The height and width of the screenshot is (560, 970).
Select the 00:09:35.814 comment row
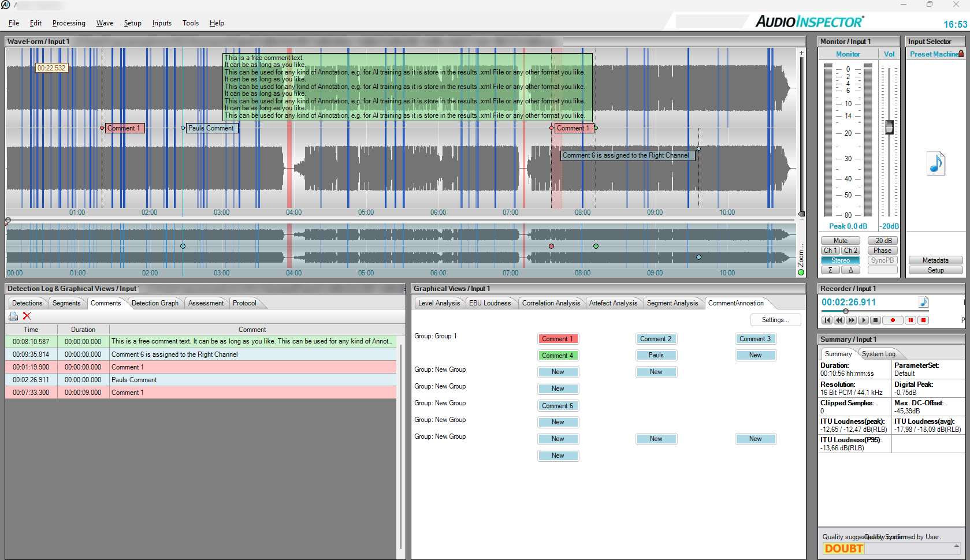pyautogui.click(x=201, y=354)
